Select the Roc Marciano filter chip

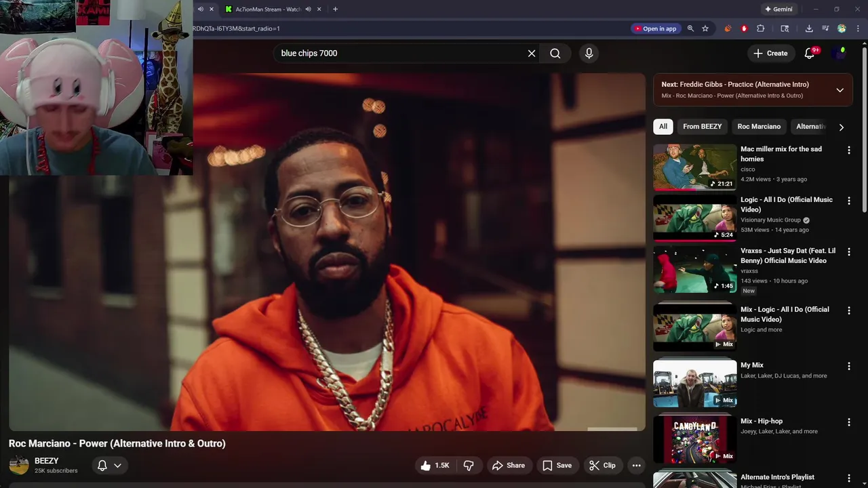coord(759,127)
